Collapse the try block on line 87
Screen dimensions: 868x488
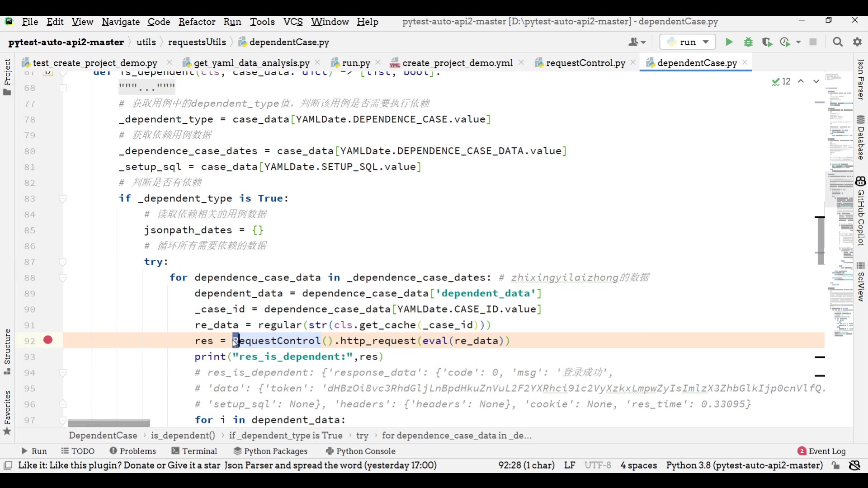[63, 262]
